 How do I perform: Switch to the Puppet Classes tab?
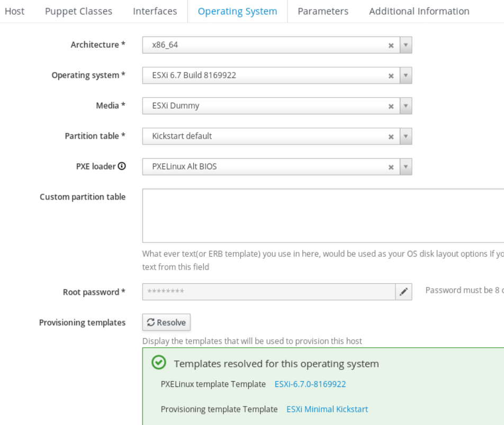coord(78,11)
